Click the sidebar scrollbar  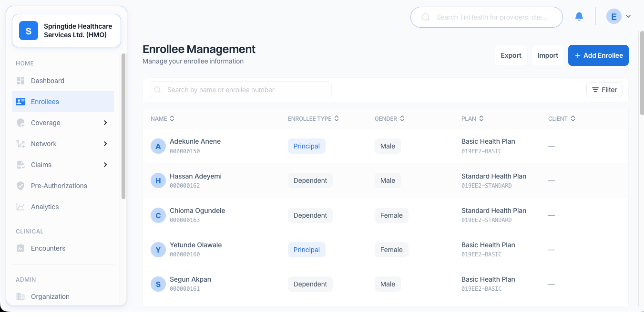123,127
